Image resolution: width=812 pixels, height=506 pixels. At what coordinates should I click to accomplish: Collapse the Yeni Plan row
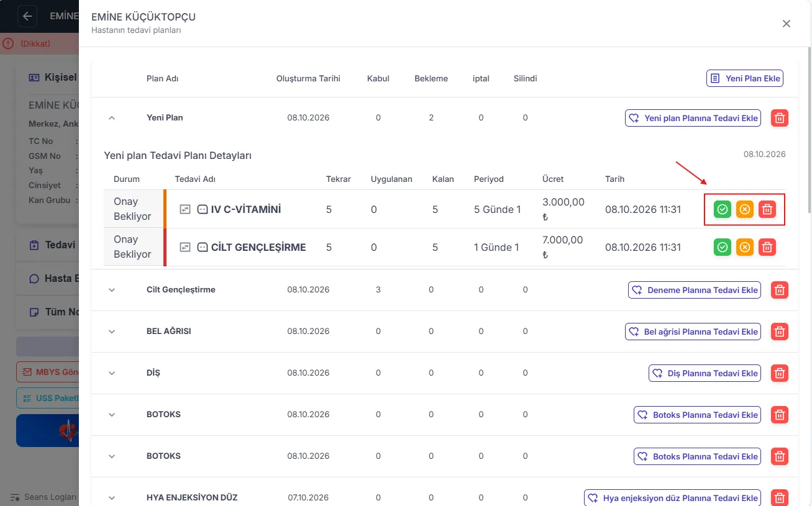point(112,117)
